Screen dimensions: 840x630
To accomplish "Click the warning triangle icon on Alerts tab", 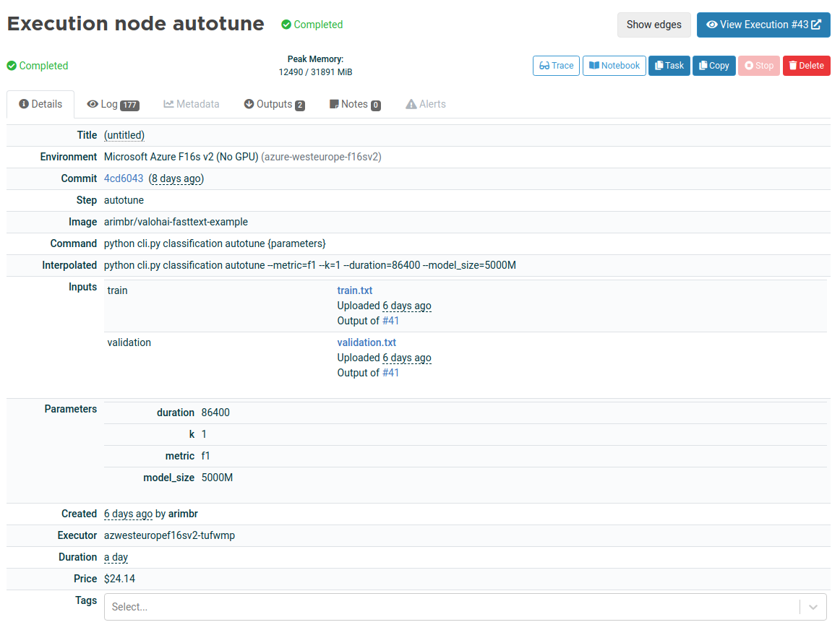I will point(411,104).
